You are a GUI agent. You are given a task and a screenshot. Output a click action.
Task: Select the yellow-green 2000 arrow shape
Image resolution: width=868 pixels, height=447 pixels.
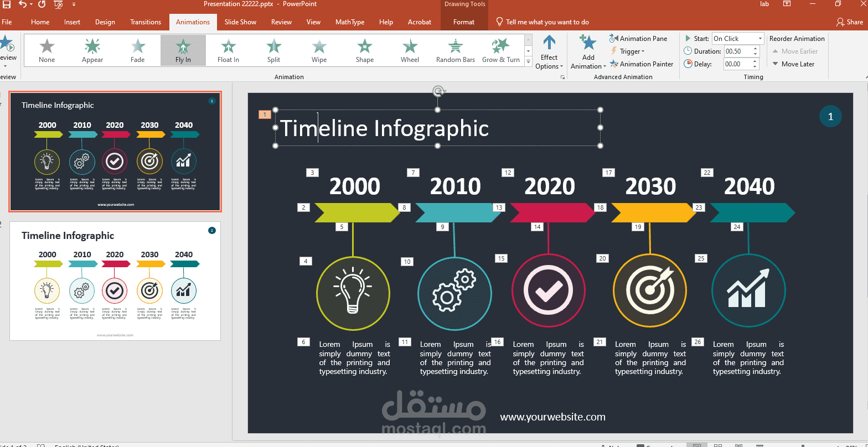point(357,212)
